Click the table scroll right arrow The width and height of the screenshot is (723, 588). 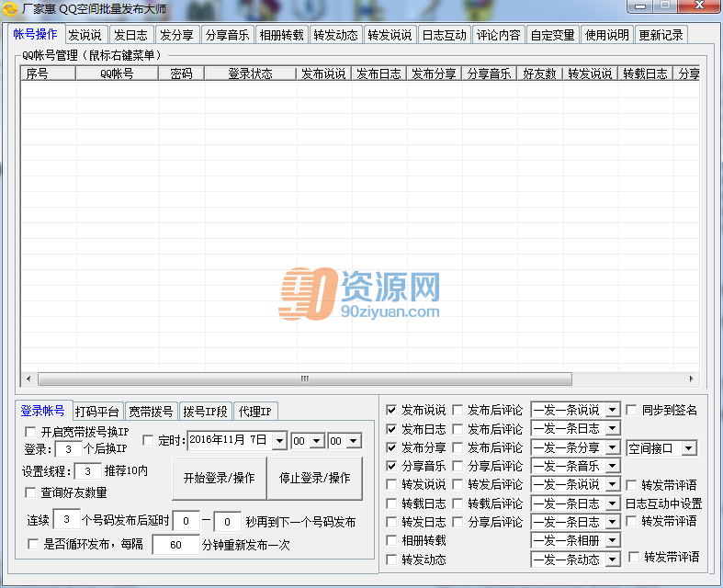[x=691, y=379]
